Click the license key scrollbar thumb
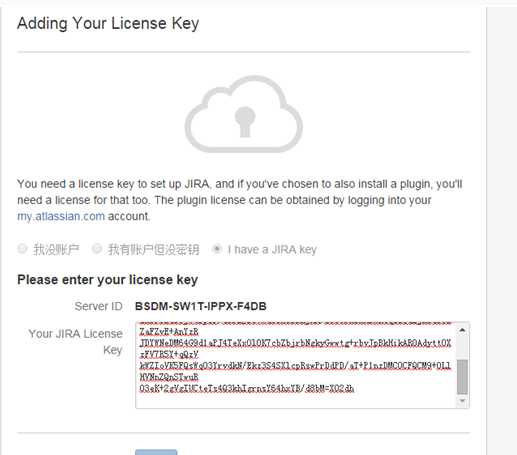517x455 pixels. tap(462, 377)
